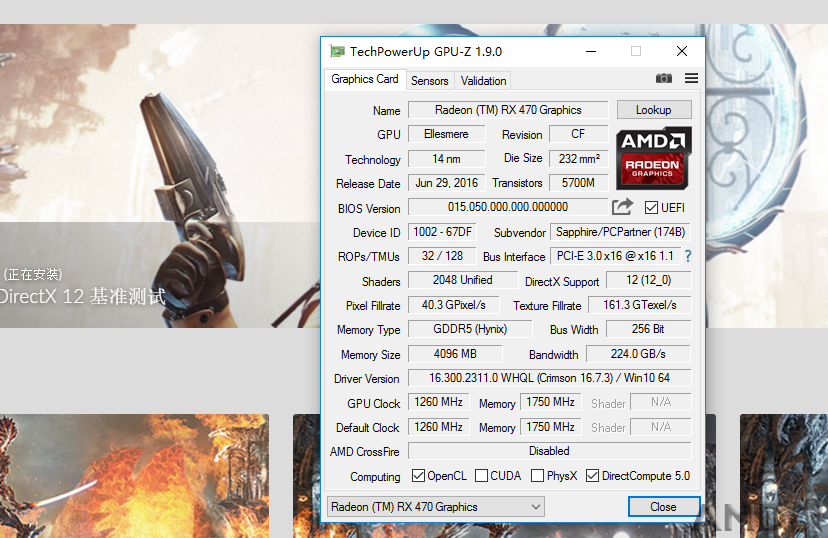The height and width of the screenshot is (538, 828).
Task: Click the Driver Version label
Action: [x=366, y=379]
